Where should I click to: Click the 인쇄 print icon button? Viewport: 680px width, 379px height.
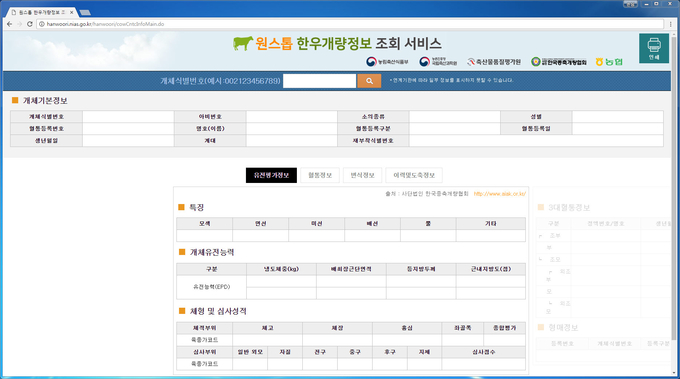[x=654, y=48]
